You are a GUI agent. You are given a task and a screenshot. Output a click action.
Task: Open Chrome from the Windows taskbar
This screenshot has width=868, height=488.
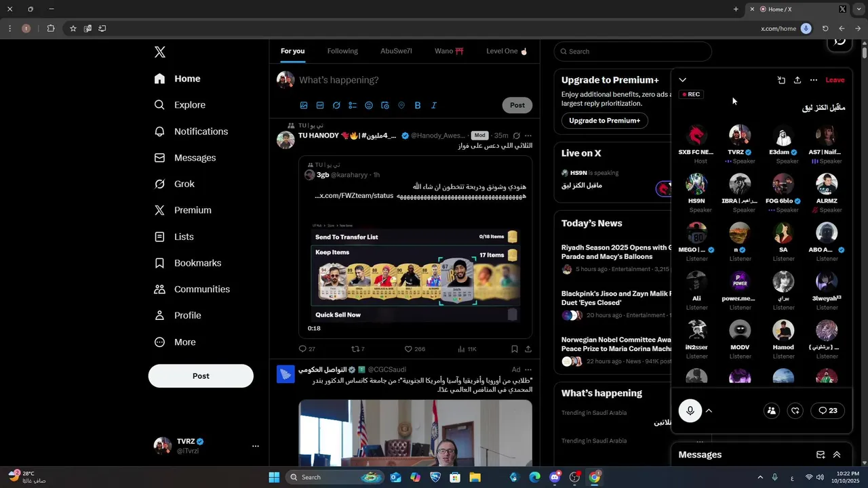595,477
